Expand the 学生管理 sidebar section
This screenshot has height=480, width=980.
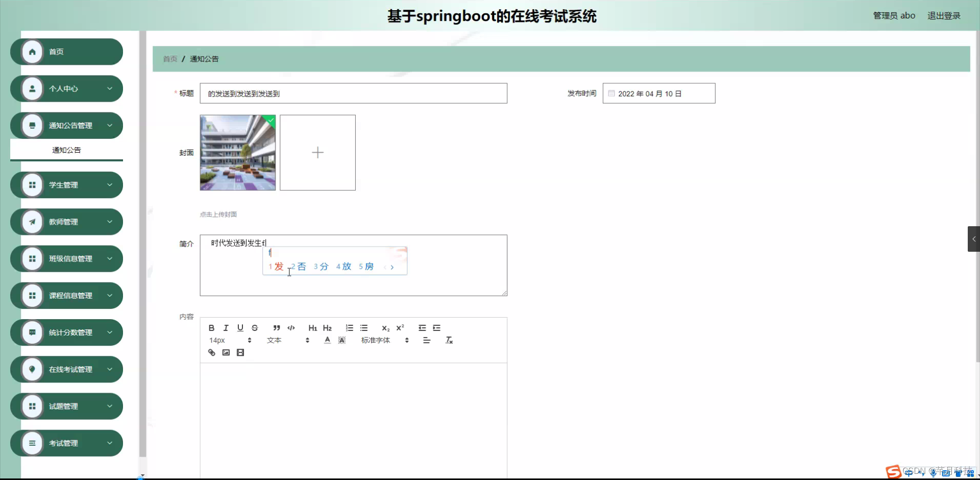[66, 184]
